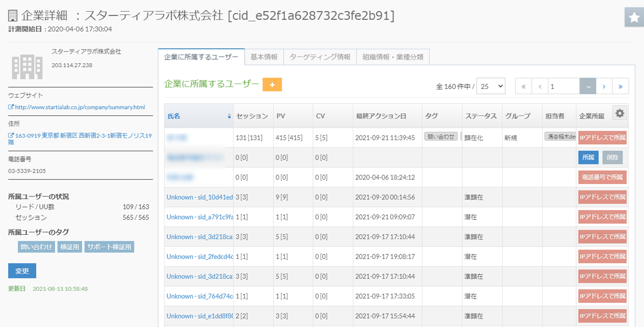Go to the next page arrow
The height and width of the screenshot is (327, 644).
point(604,86)
